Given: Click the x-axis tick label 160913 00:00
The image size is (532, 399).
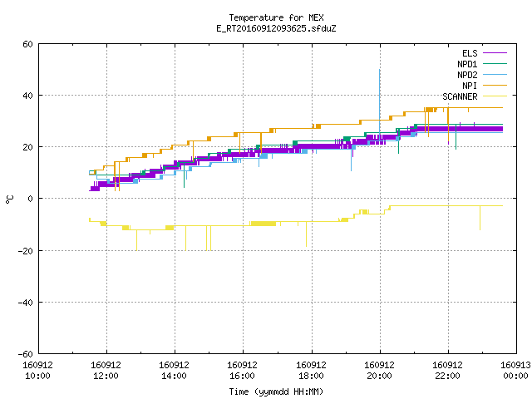Looking at the screenshot, I should coord(515,371).
